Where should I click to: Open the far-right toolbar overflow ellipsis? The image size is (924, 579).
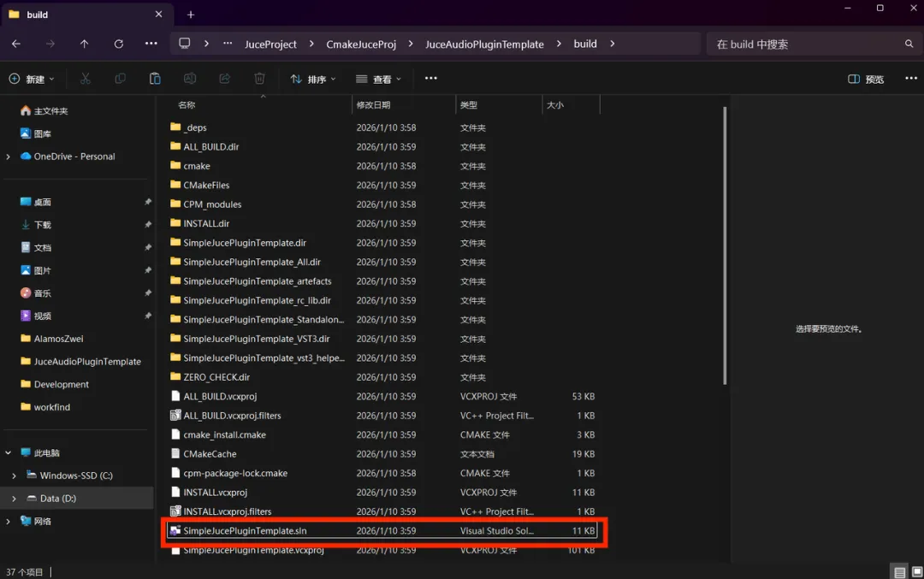pos(911,79)
